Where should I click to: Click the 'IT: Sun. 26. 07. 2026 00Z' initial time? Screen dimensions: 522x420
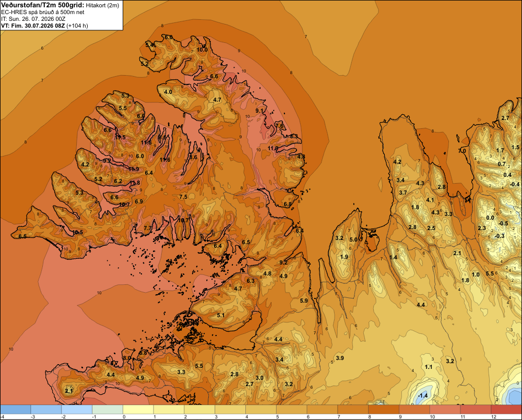coord(33,19)
